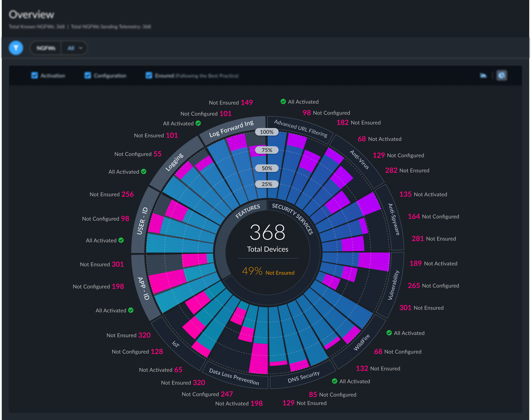
Task: Click green check by USER-ID All Activated
Action: tap(121, 240)
